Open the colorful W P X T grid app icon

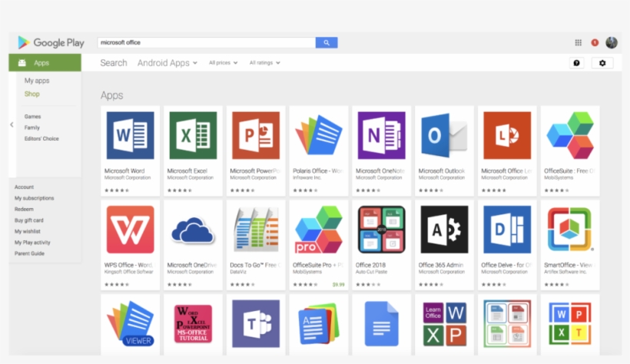click(570, 324)
